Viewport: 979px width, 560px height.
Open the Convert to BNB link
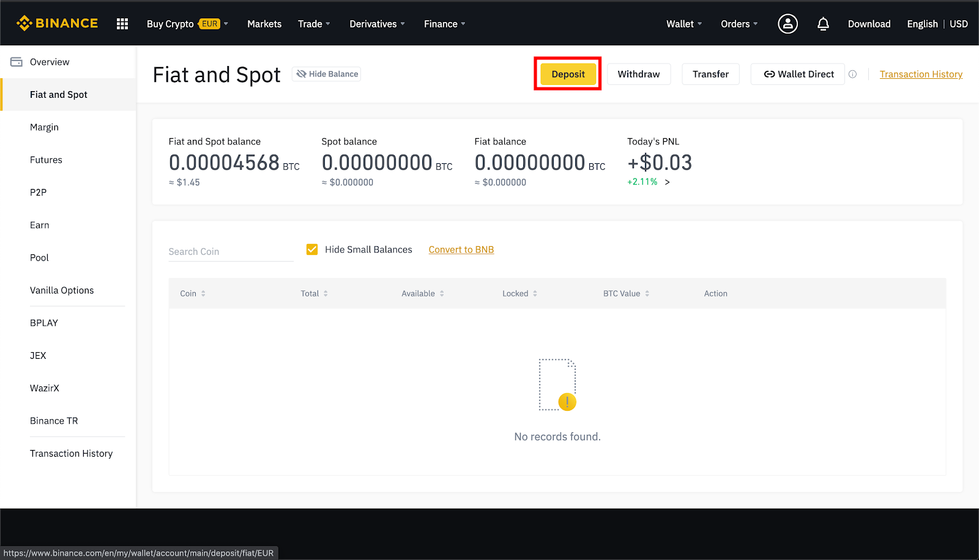(461, 249)
